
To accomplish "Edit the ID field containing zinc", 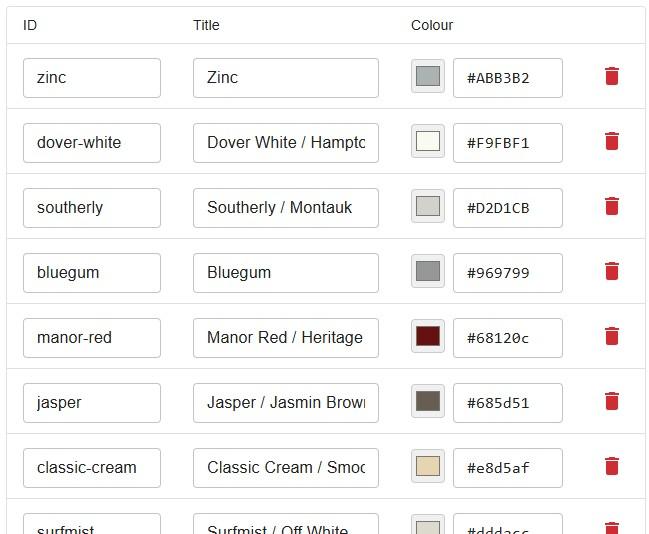I will tap(92, 78).
